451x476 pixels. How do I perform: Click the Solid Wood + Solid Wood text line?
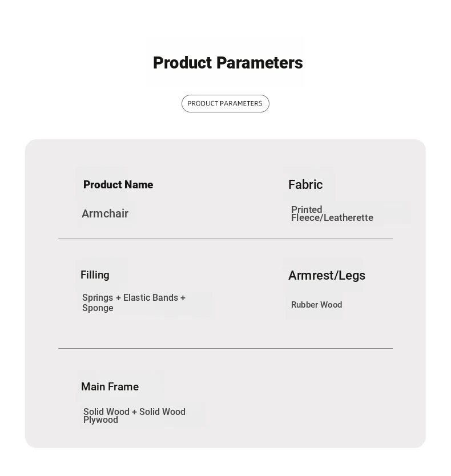(x=134, y=412)
